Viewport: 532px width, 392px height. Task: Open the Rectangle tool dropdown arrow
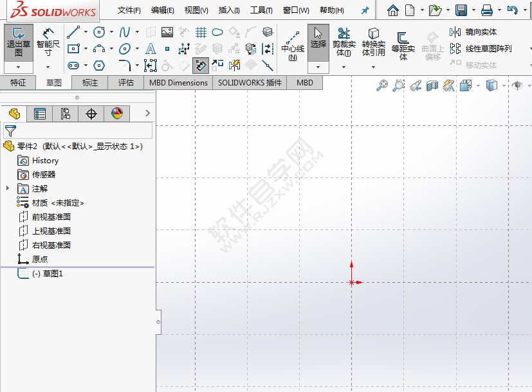pyautogui.click(x=86, y=48)
